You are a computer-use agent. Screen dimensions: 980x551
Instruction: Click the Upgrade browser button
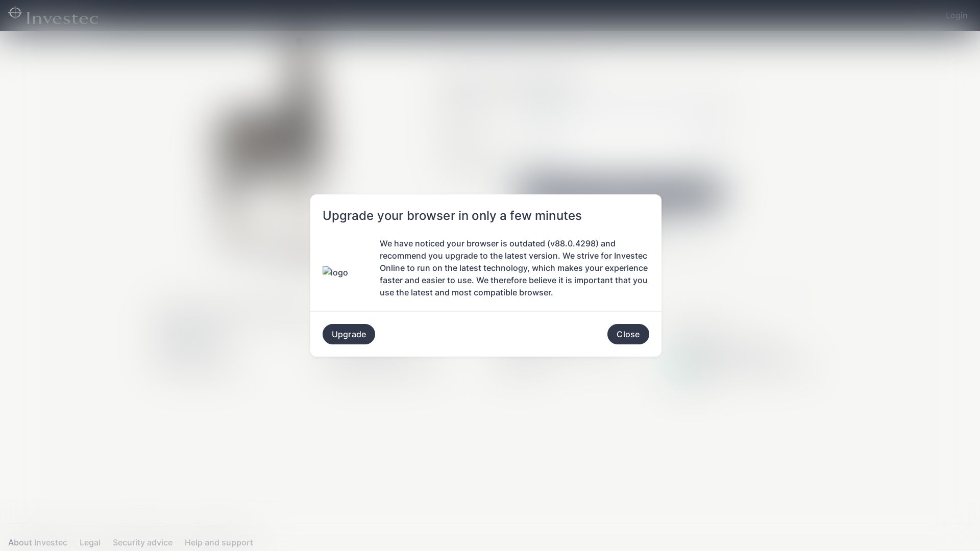349,334
